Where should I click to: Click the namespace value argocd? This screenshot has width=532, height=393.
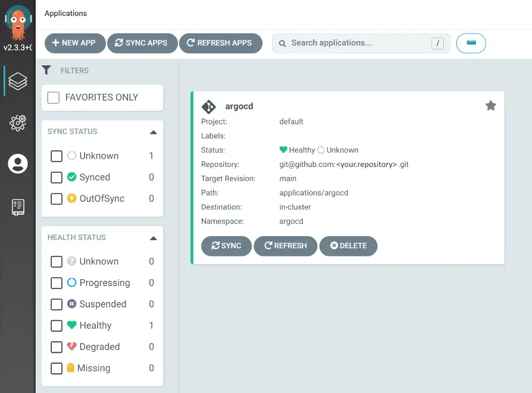pos(291,222)
